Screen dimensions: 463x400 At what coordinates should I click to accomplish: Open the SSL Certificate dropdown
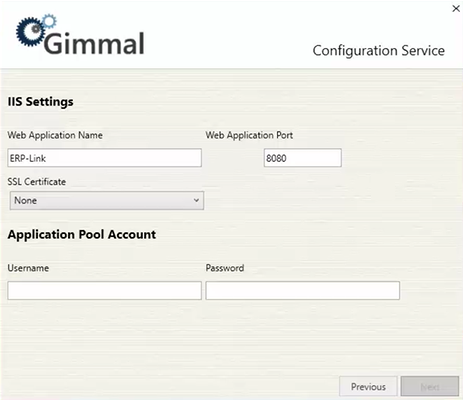(x=107, y=200)
